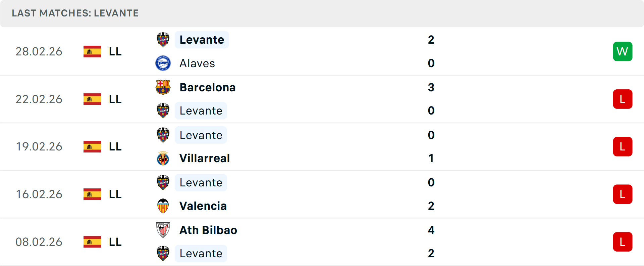
Task: Click the Barcelona club crest icon
Action: pyautogui.click(x=163, y=87)
